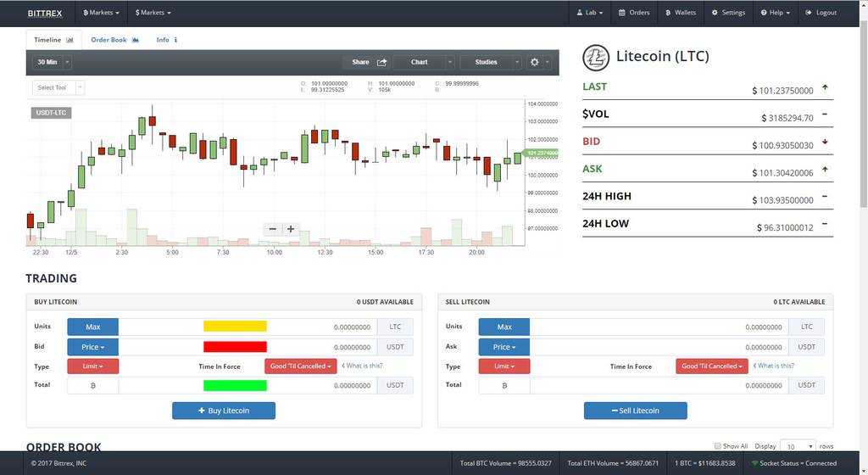Viewport: 868px width, 475px height.
Task: Zoom in chart with plus button
Action: tap(291, 229)
